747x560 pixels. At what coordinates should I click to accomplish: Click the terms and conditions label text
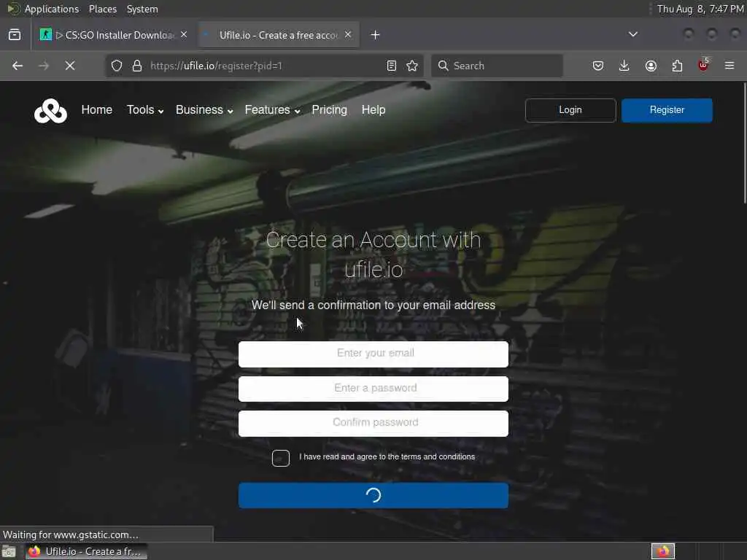pos(387,456)
